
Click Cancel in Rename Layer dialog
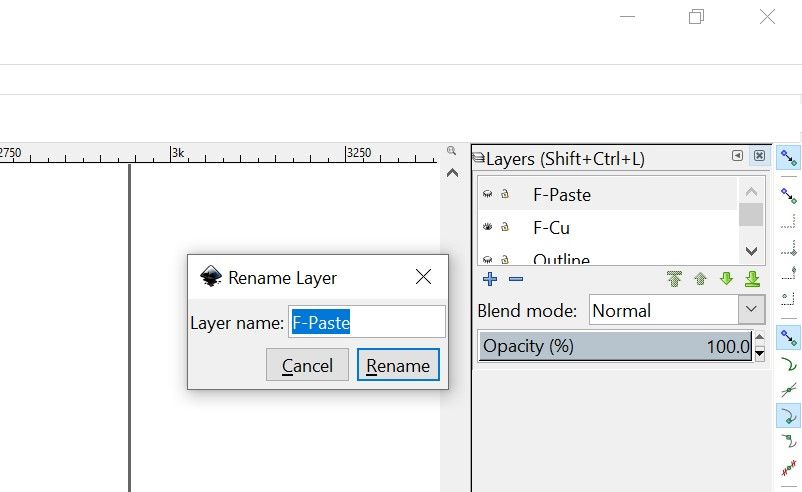[307, 365]
